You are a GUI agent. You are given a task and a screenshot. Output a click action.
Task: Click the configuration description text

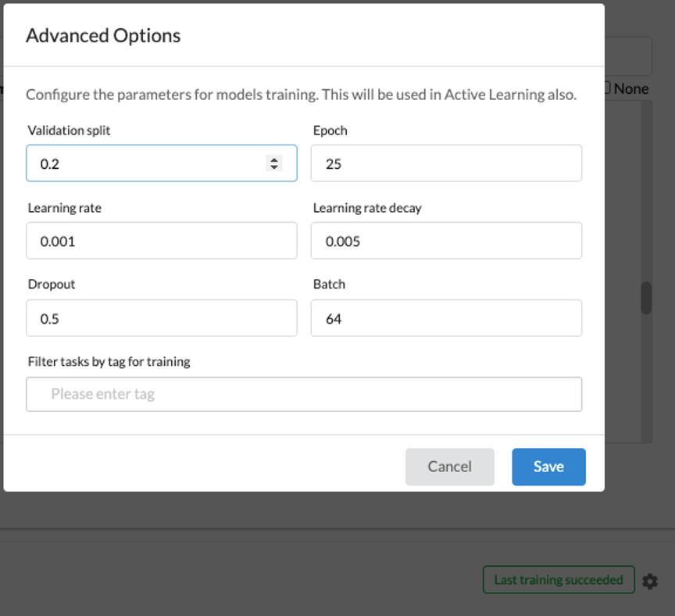[x=301, y=95]
